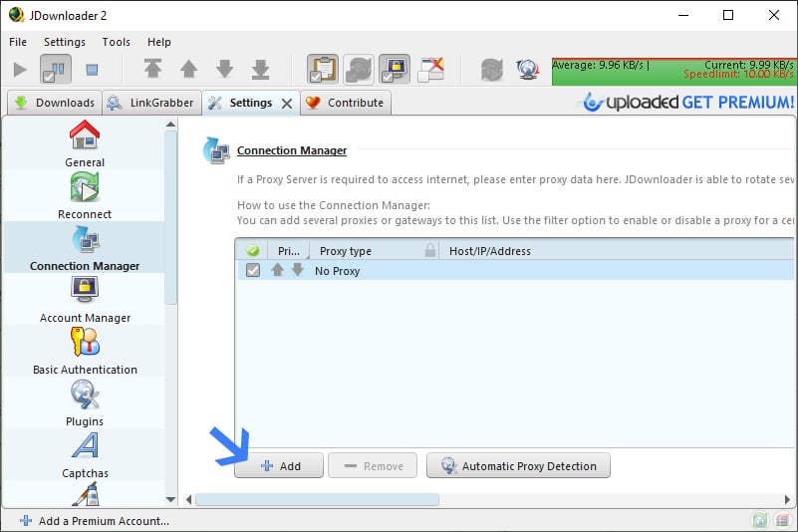This screenshot has height=532, width=798.
Task: Click the move up arrow in toolbar
Action: click(x=189, y=69)
